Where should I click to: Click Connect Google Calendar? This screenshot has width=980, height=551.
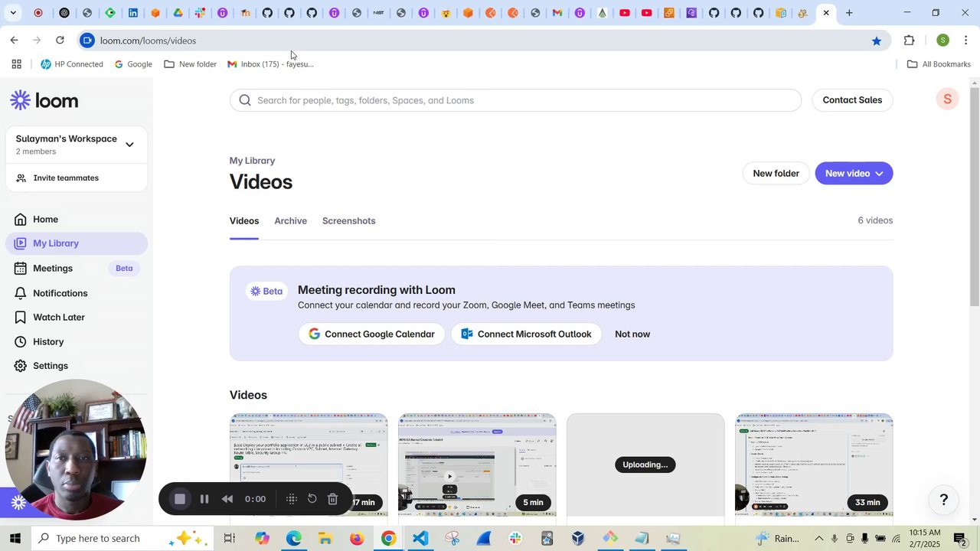tap(371, 334)
